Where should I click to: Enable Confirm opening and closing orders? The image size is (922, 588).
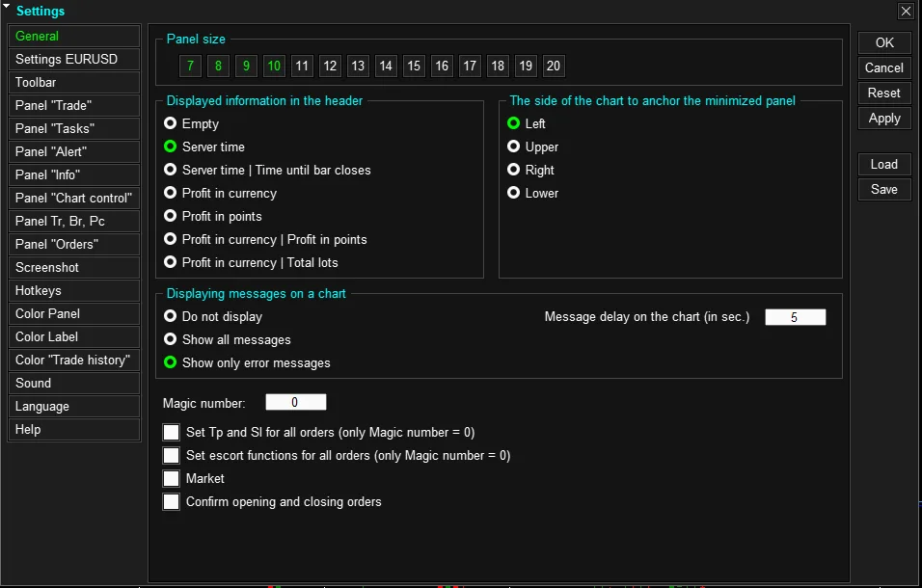[x=172, y=502]
